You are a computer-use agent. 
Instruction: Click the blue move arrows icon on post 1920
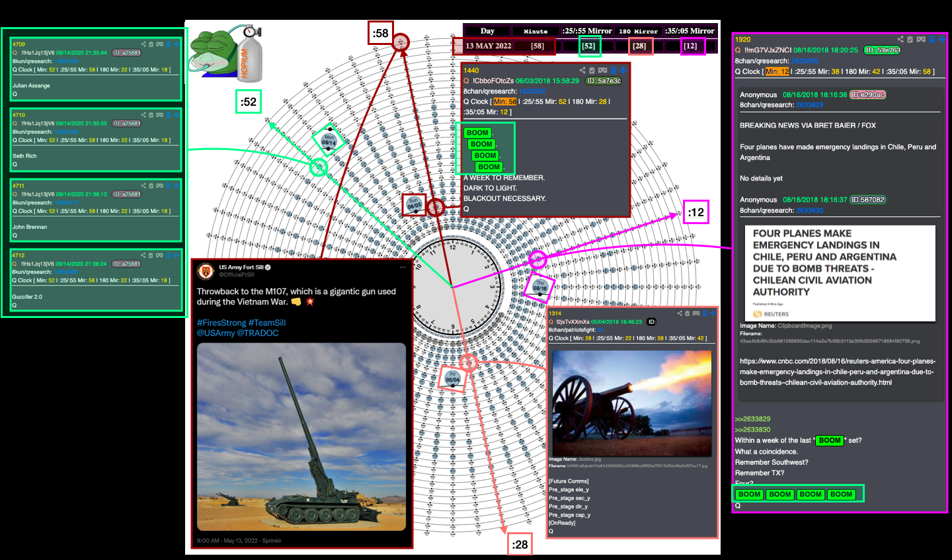(942, 39)
